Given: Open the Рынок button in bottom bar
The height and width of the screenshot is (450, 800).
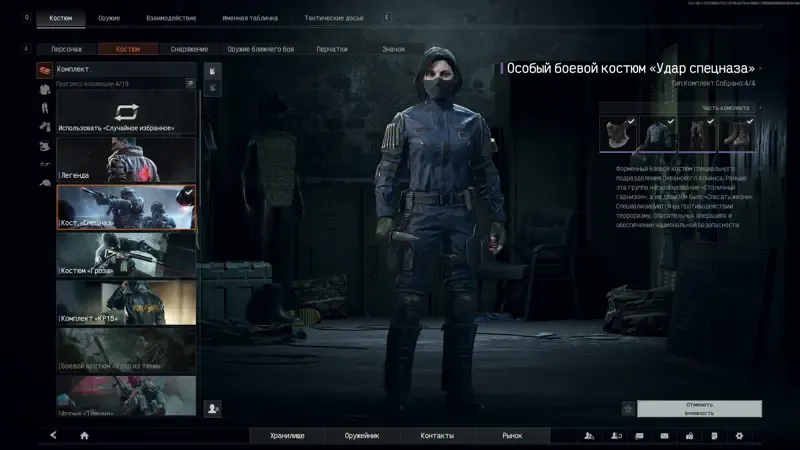Looking at the screenshot, I should [512, 436].
